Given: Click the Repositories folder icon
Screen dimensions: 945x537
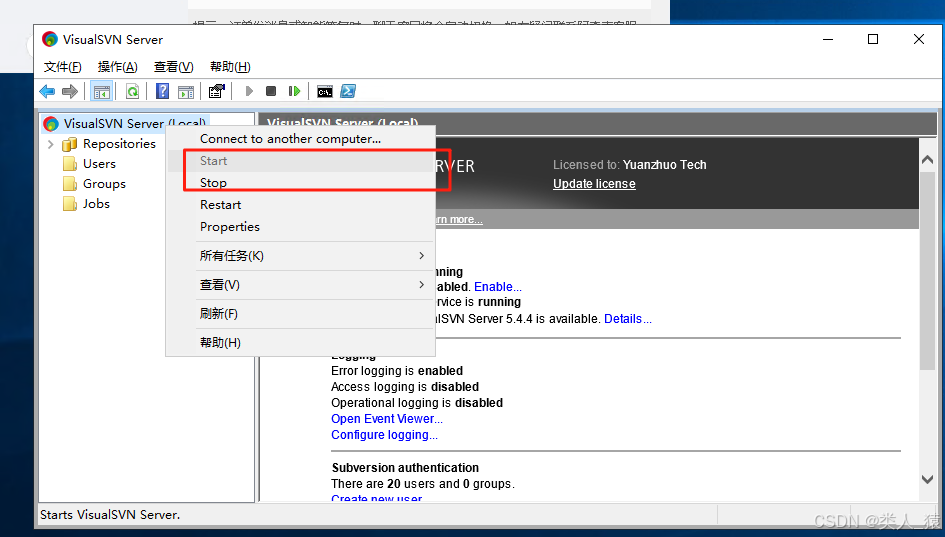Looking at the screenshot, I should [x=70, y=144].
